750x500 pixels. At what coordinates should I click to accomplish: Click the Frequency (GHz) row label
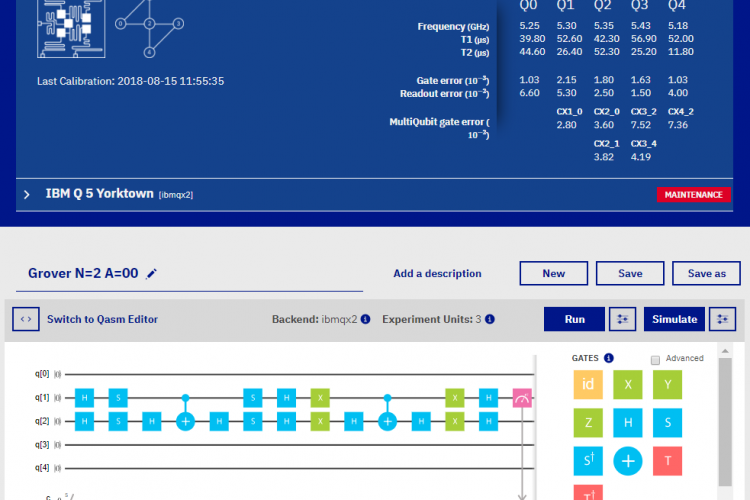(x=453, y=27)
